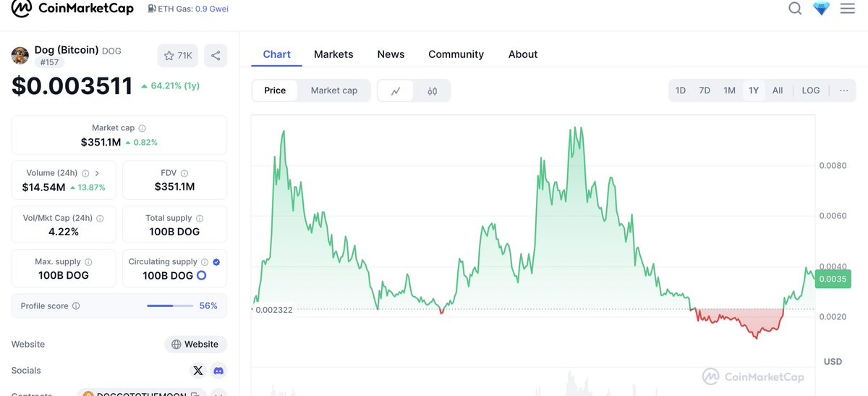Viewport: 868px width, 396px height.
Task: Show Market cap info tooltip icon
Action: coord(142,127)
